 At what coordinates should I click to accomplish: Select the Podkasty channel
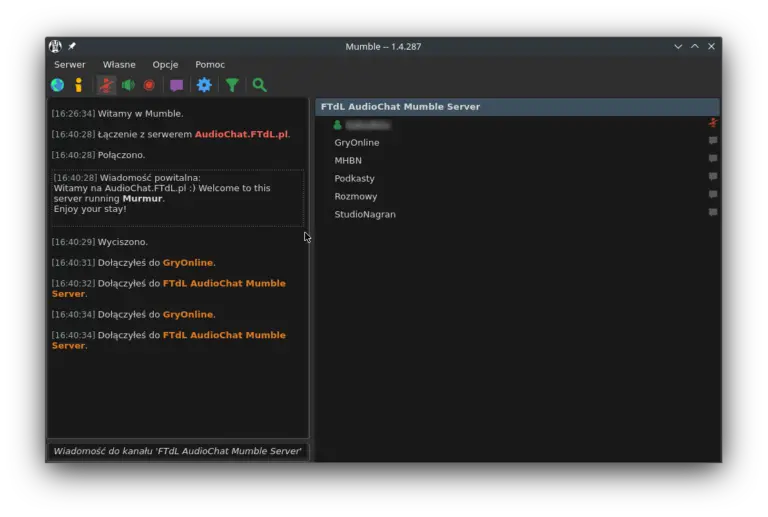coord(354,178)
